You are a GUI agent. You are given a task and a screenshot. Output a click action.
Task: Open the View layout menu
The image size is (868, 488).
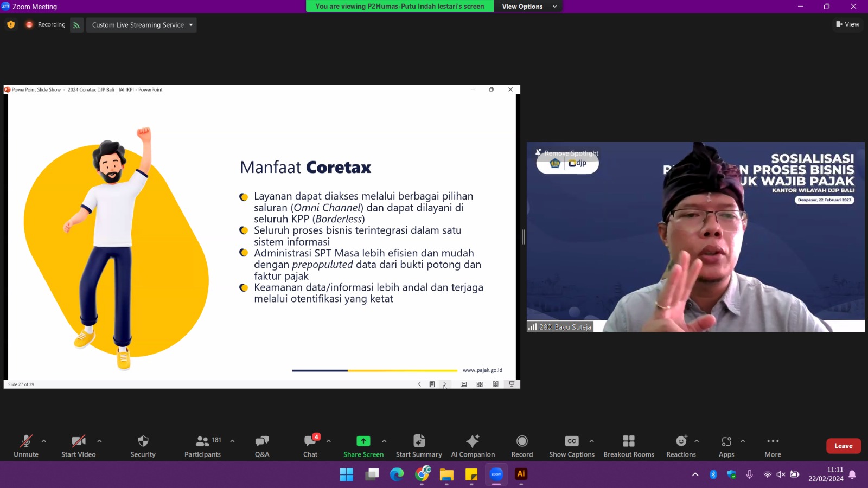click(x=847, y=24)
